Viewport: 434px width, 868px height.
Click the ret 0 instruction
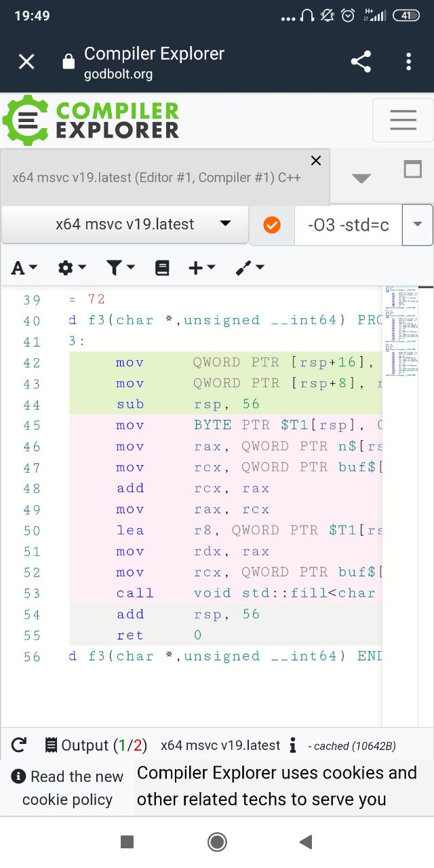(159, 635)
